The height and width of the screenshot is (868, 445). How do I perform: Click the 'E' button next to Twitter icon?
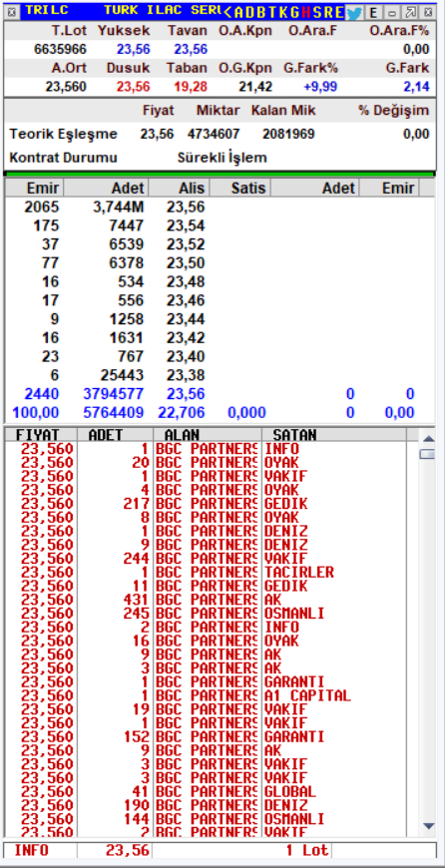point(373,12)
